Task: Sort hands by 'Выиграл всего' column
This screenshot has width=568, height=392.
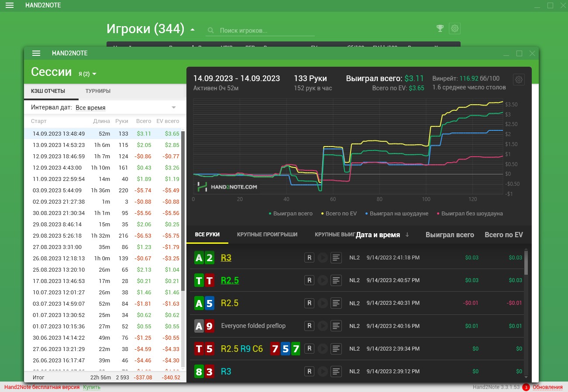Action: pyautogui.click(x=450, y=235)
